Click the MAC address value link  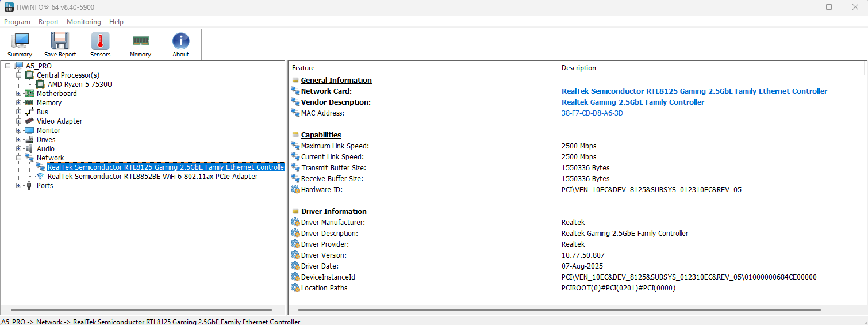(592, 113)
